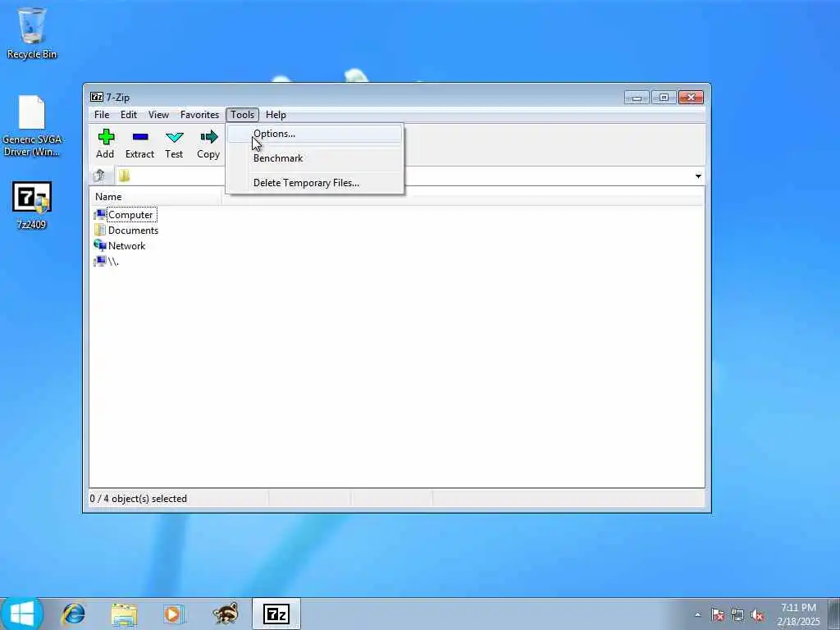Minimize the 7-Zip window
This screenshot has height=630, width=840.
(637, 98)
